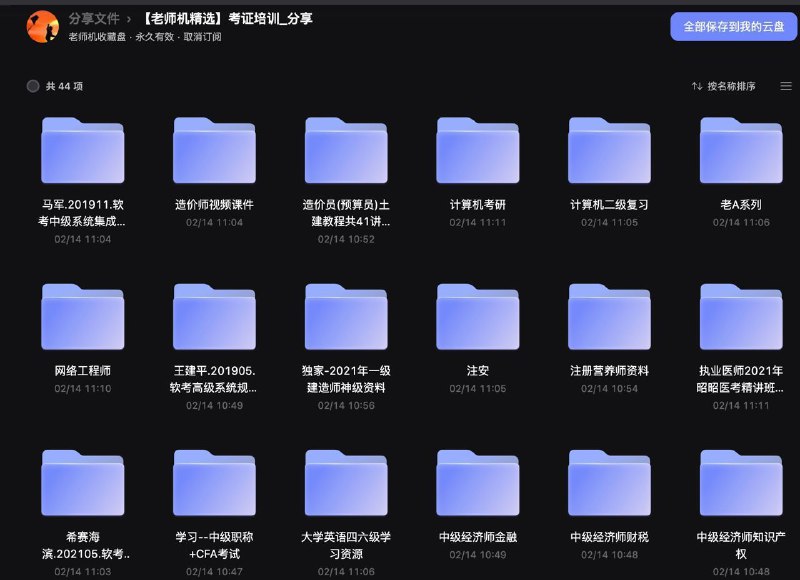The height and width of the screenshot is (580, 800).
Task: Open the 按名称排序 sort options
Action: click(x=733, y=86)
